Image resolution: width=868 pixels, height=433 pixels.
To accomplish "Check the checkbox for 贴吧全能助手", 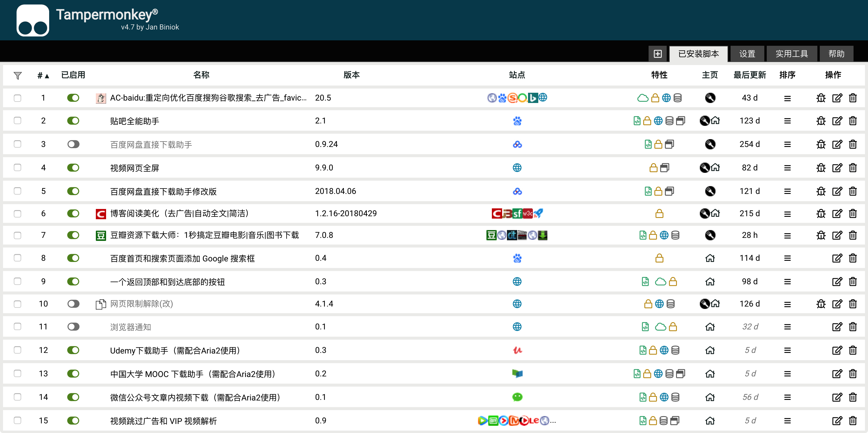I will [x=17, y=120].
